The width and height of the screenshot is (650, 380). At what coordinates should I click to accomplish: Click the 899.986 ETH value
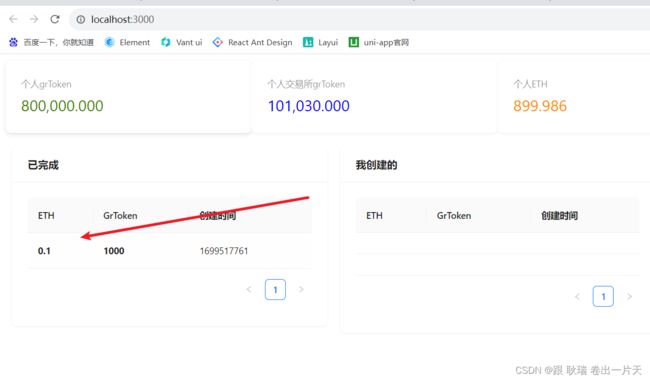(540, 106)
